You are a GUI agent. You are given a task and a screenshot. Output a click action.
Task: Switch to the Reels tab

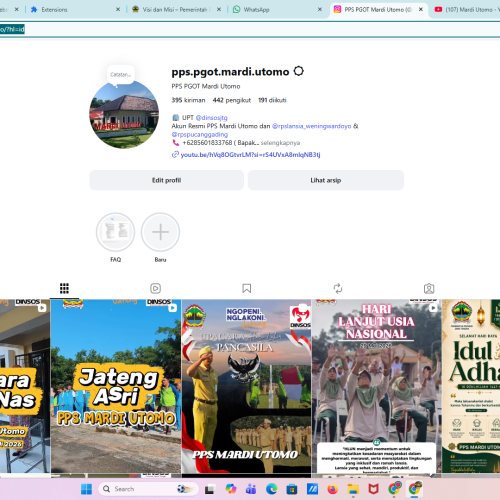coord(155,288)
